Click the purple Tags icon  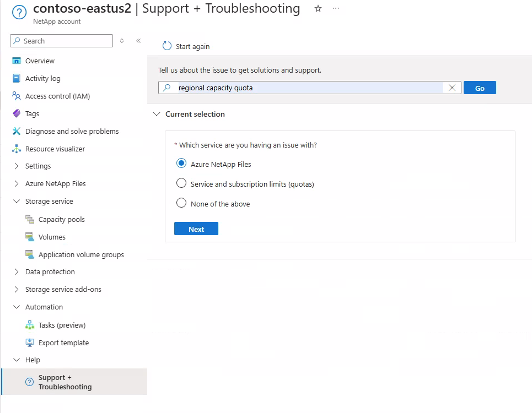coord(17,113)
